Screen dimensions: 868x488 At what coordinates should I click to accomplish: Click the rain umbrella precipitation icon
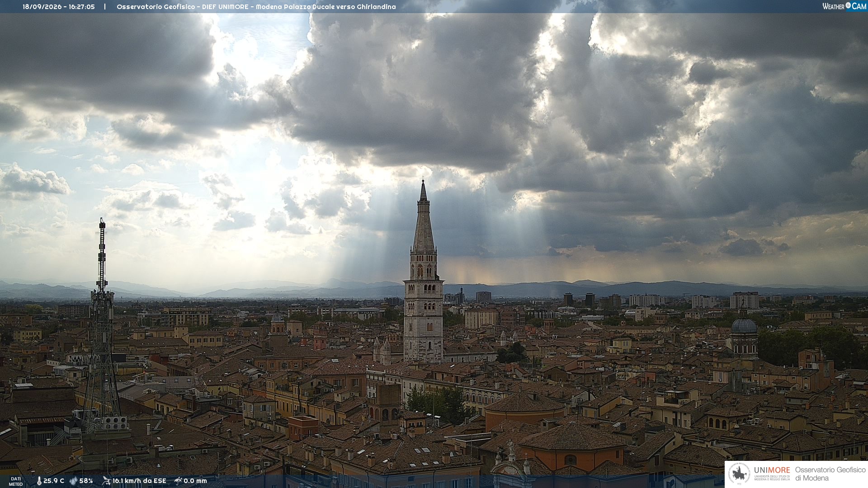click(178, 481)
